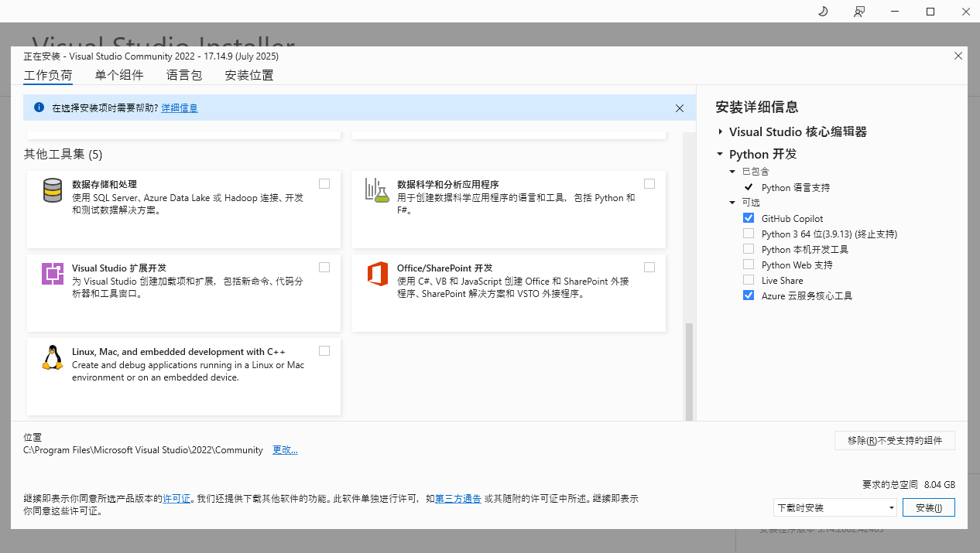Screen dimensions: 980x553
Task: Click 移除(R)不受支持的组件 button
Action: 895,440
